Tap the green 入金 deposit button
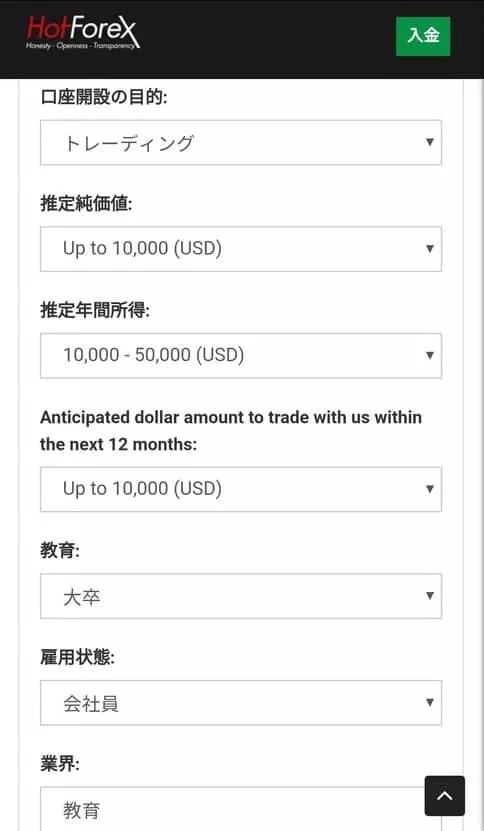Image resolution: width=484 pixels, height=831 pixels. pos(423,36)
